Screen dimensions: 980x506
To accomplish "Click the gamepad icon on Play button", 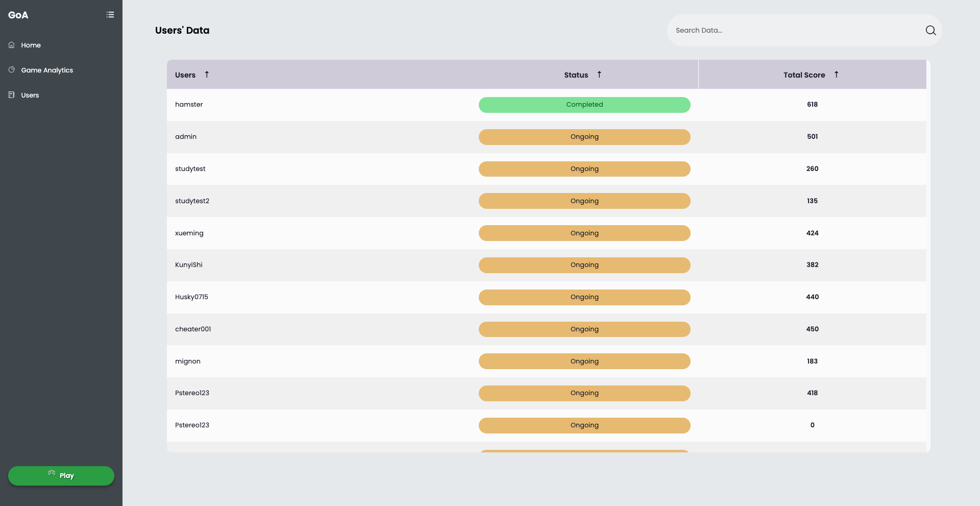I will [52, 473].
